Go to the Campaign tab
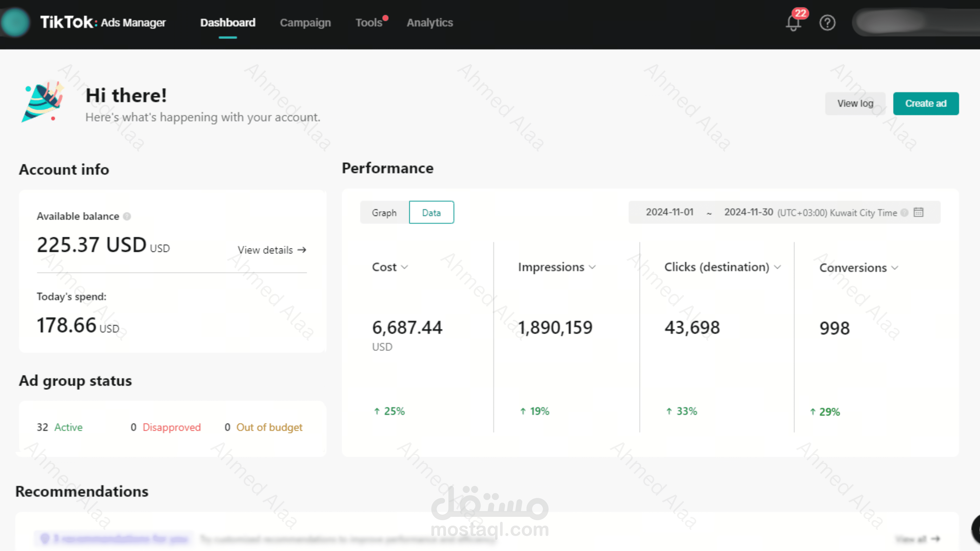The image size is (980, 551). 305,22
